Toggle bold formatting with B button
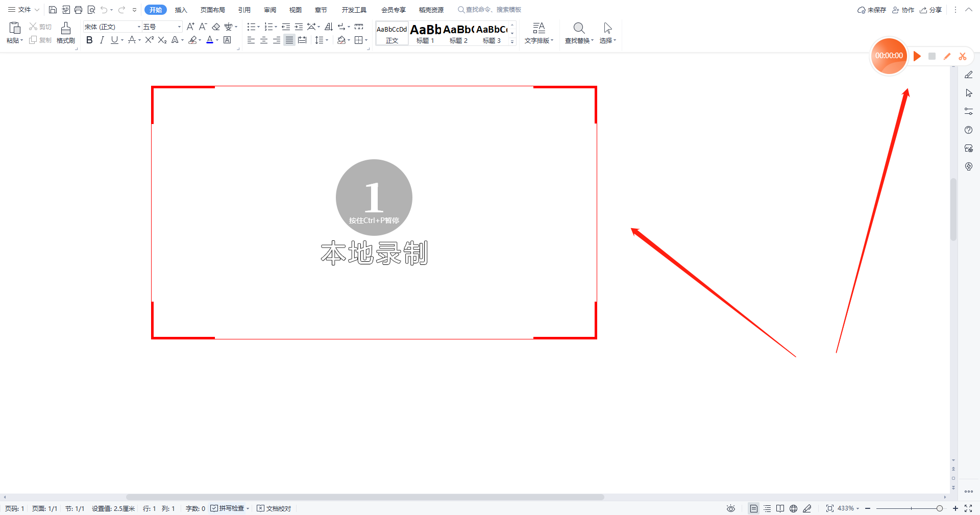The height and width of the screenshot is (515, 980). pyautogui.click(x=89, y=40)
